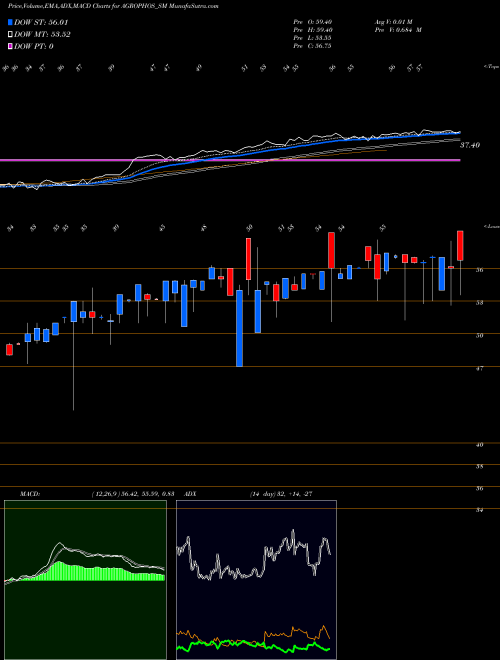Click the last red candle at chart's right edge
The height and width of the screenshot is (660, 500).
pos(460,246)
